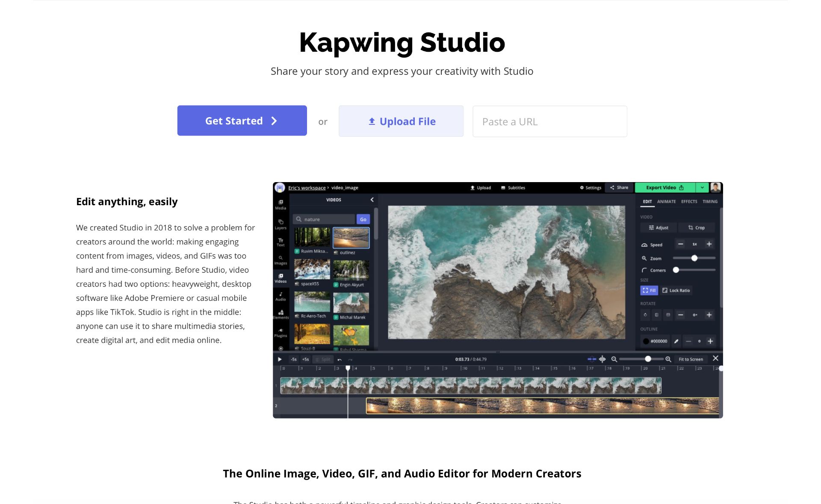Open the Audio panel icon
Image resolution: width=821 pixels, height=504 pixels.
click(x=281, y=296)
